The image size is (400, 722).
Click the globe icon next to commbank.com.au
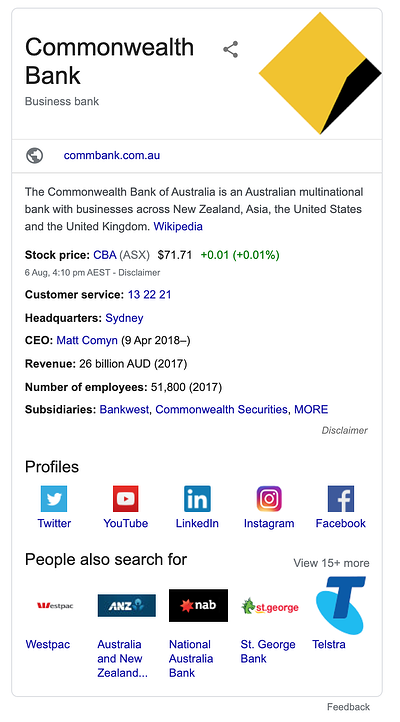pyautogui.click(x=35, y=156)
